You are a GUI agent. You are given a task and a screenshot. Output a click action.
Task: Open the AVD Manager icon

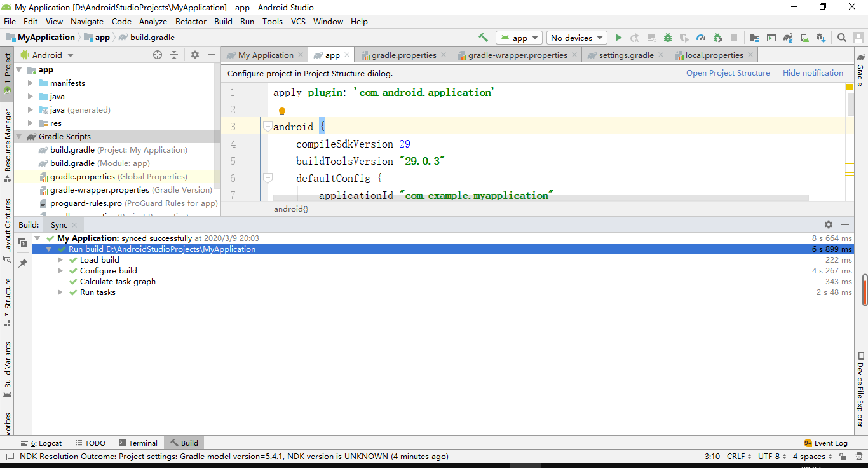coord(804,38)
